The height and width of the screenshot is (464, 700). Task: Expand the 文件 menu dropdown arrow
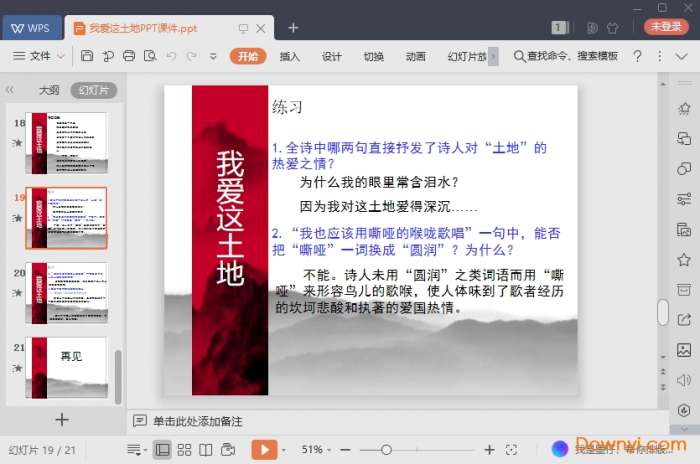point(61,56)
